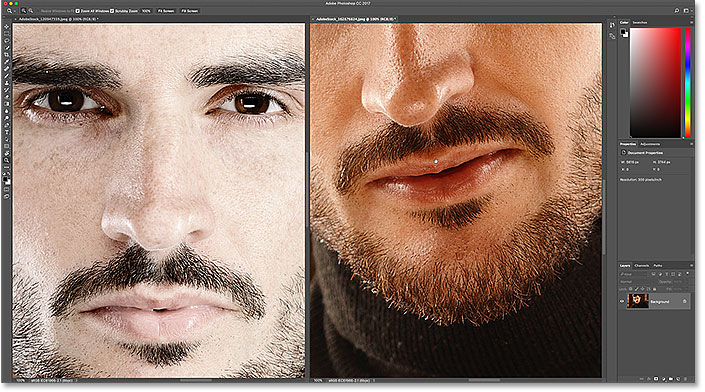Toggle Scrubby Zoom checkbox
This screenshot has height=392, width=705.
(112, 11)
